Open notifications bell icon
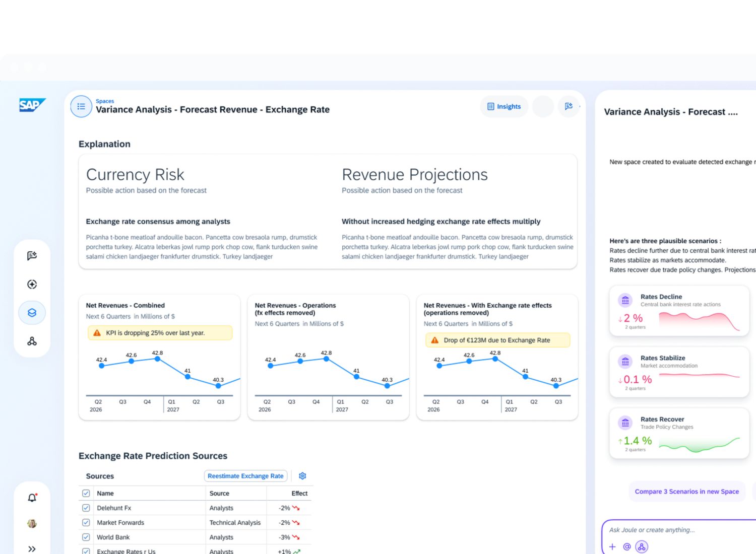The image size is (756, 554). pos(32,498)
